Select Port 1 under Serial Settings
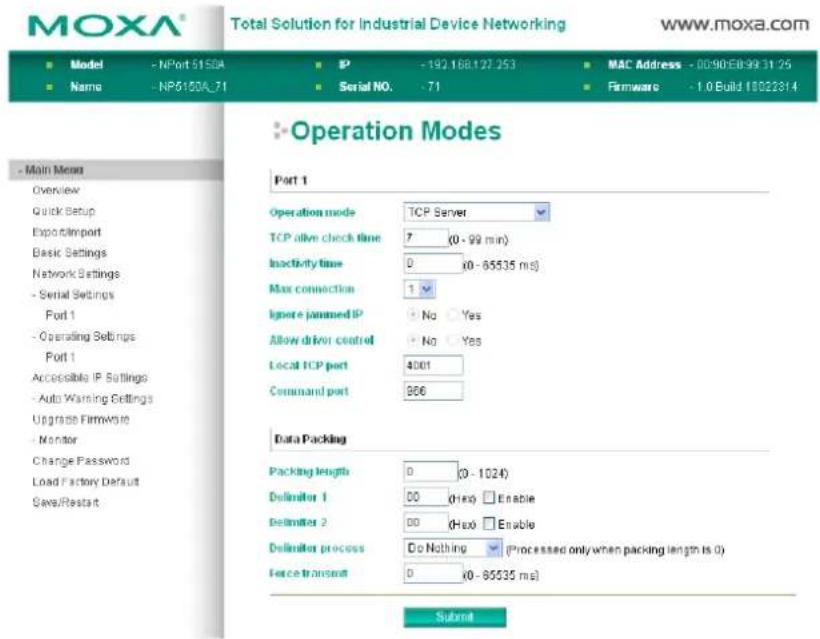This screenshot has height=639, width=820. pyautogui.click(x=60, y=315)
